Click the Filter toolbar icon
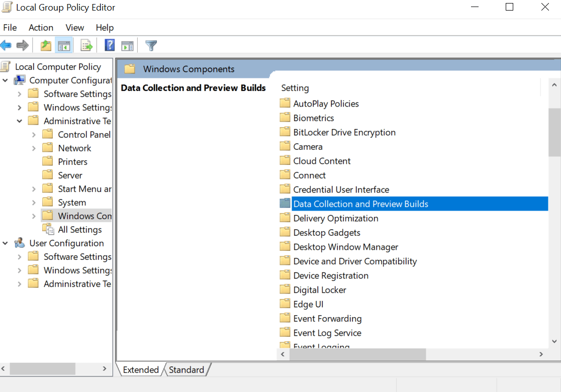 tap(150, 45)
